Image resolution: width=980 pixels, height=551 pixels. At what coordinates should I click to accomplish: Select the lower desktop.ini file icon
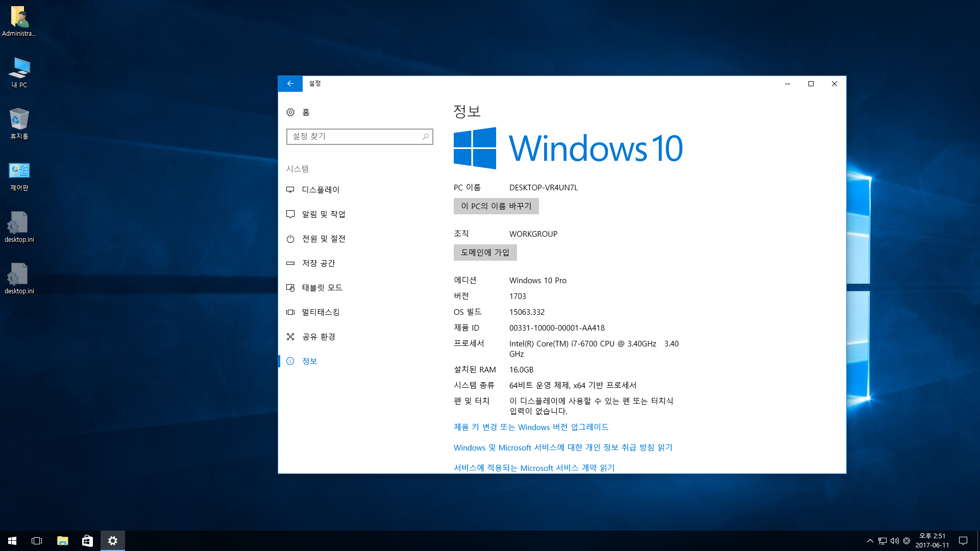(19, 279)
